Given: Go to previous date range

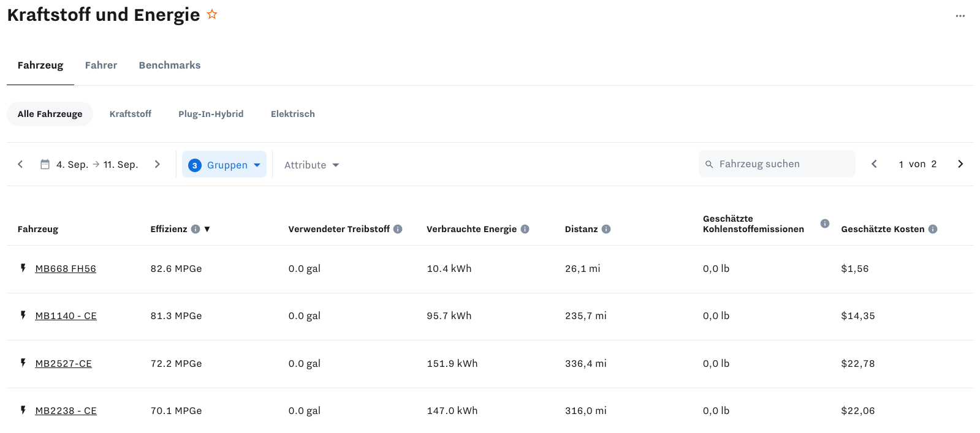Looking at the screenshot, I should [20, 164].
